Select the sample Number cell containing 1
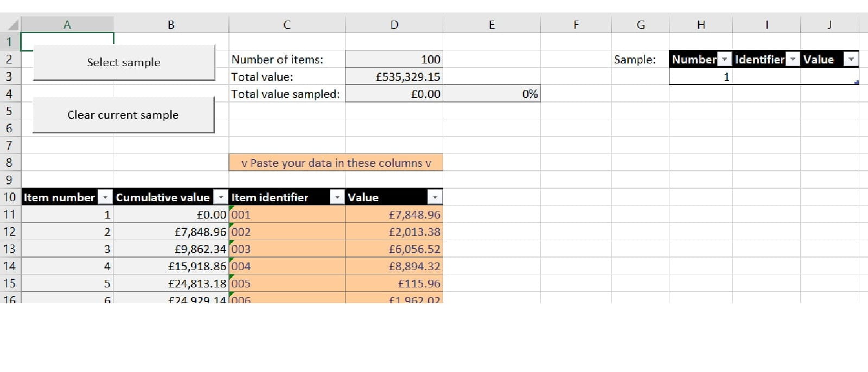The height and width of the screenshot is (372, 868). coord(700,77)
